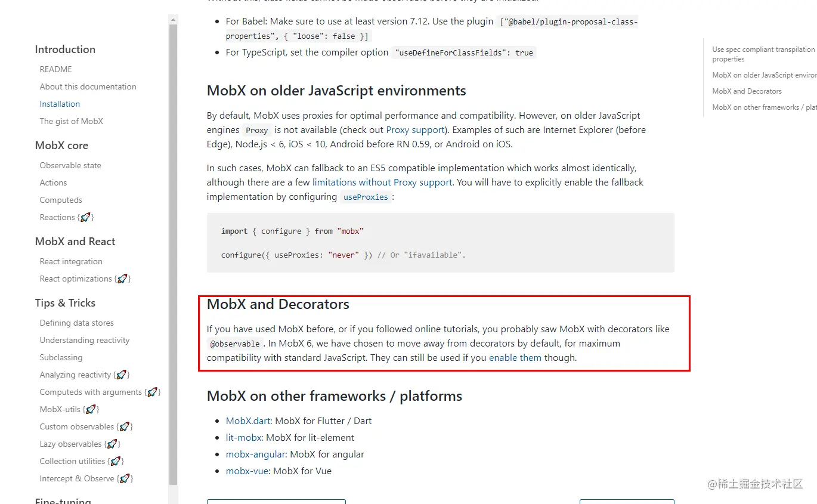Screen dimensions: 817x504
Task: Click the Proxy support link
Action: tap(415, 129)
